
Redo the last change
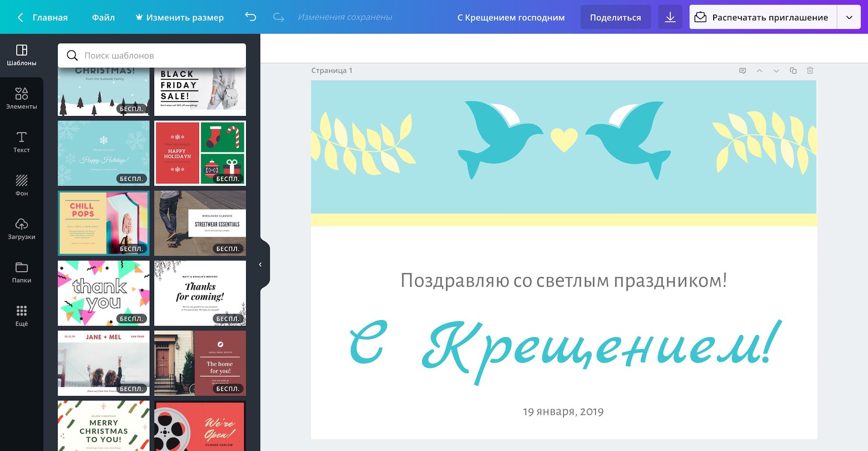tap(278, 17)
